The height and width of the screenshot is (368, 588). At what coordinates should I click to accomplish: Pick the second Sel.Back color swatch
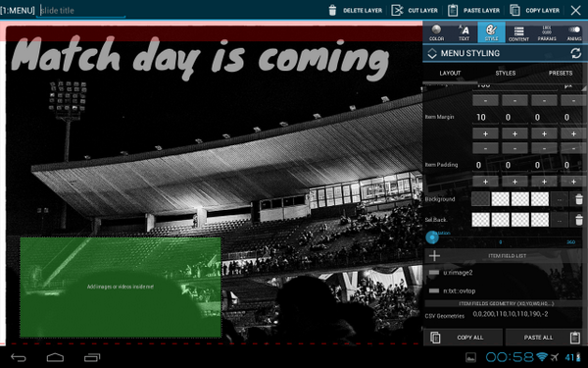pyautogui.click(x=500, y=220)
